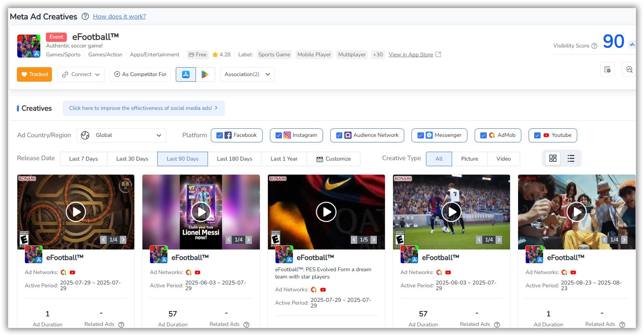Uncheck the Youtube platform checkbox
The height and width of the screenshot is (336, 644).
tap(537, 136)
